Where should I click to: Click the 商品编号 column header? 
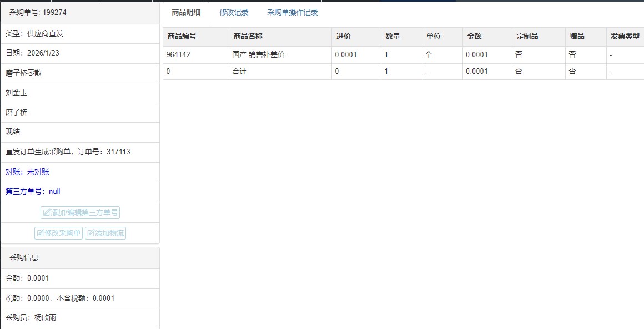(x=182, y=36)
